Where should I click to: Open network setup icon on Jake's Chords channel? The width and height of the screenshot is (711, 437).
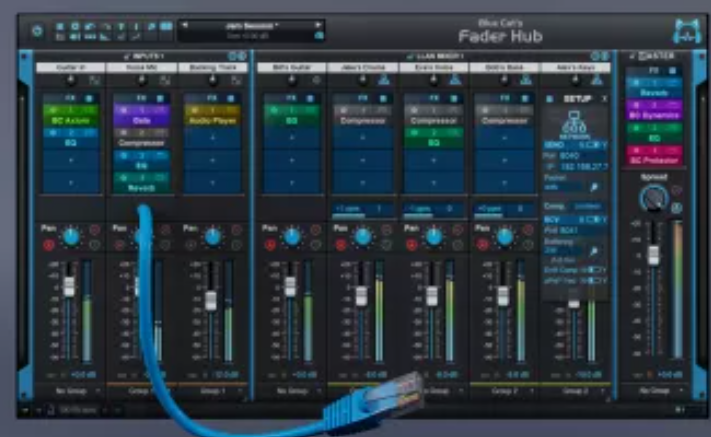[384, 80]
